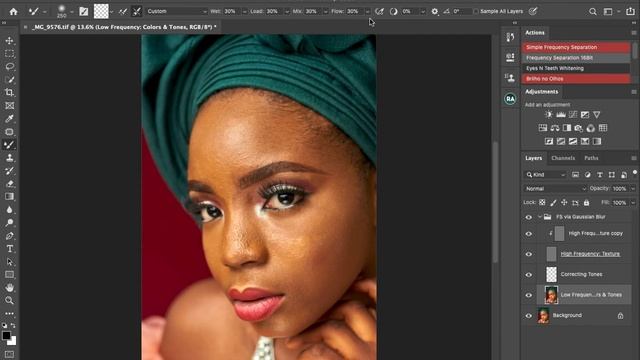Select the Background layer thumbnail
640x360 pixels.
[543, 316]
